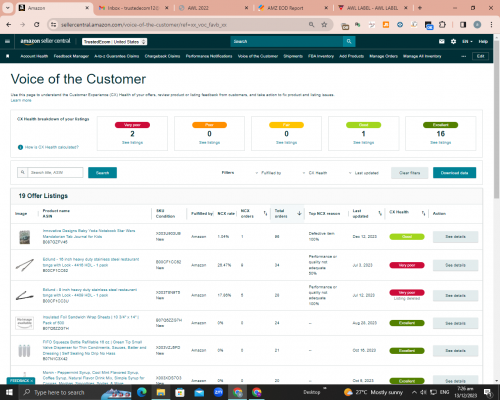This screenshot has width=500, height=400.
Task: Switch to the AWL 2022 browser tab
Action: (x=213, y=8)
